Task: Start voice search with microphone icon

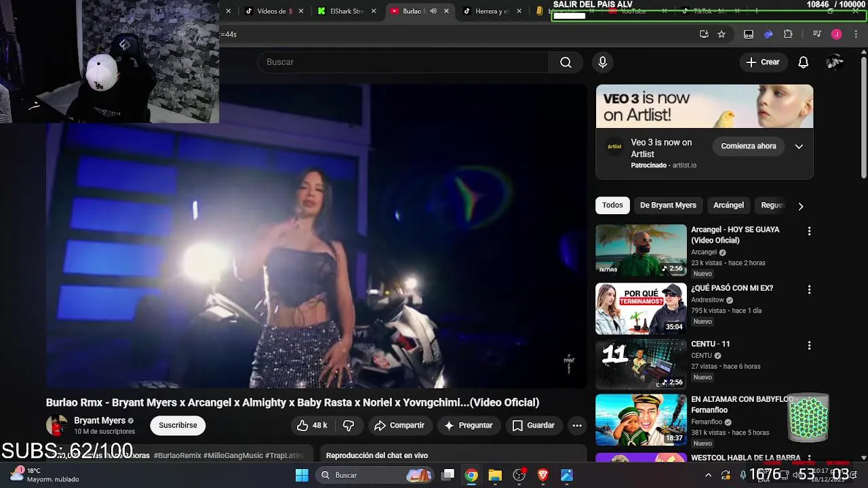Action: click(x=602, y=62)
